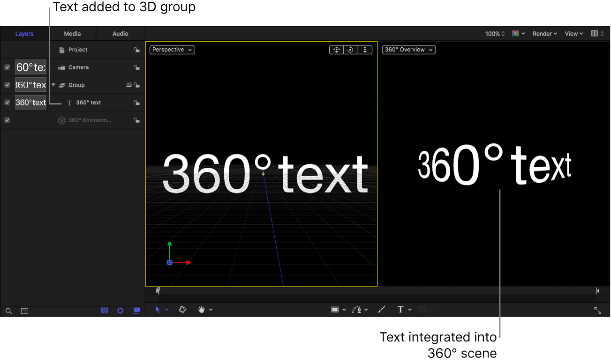The height and width of the screenshot is (364, 611).
Task: Activate the camera orbit control
Action: pyautogui.click(x=350, y=50)
